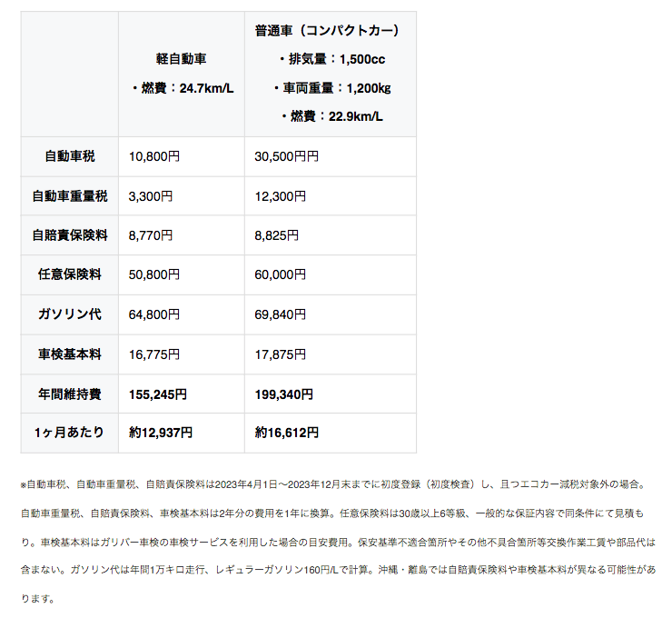672x618 pixels.
Task: Click the 任意保険料 row header cell
Action: (70, 274)
